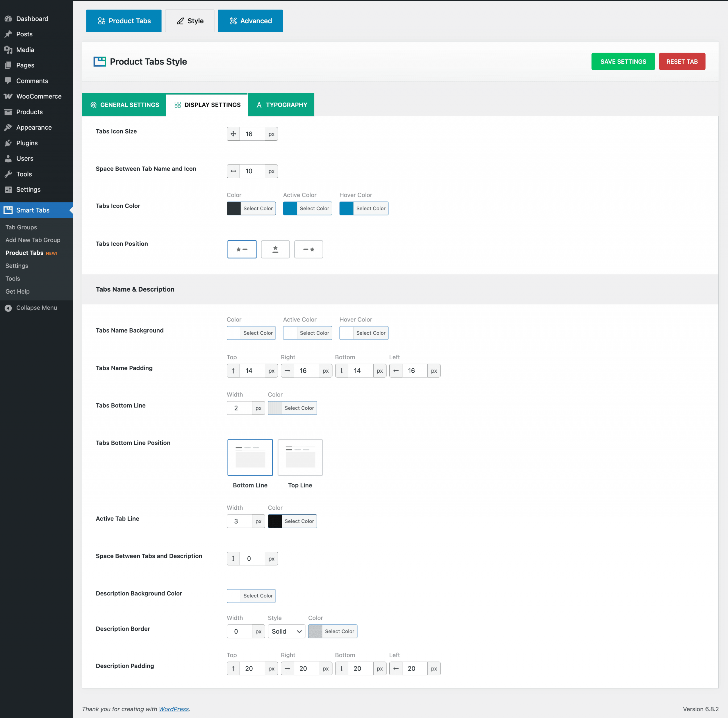The height and width of the screenshot is (718, 728).
Task: Open Get Help submenu link
Action: pos(17,292)
